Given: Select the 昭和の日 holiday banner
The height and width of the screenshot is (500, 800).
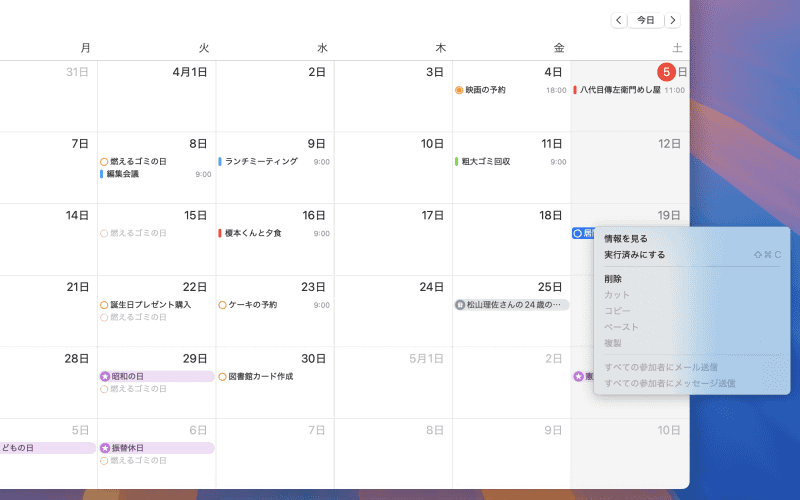Looking at the screenshot, I should pos(157,376).
